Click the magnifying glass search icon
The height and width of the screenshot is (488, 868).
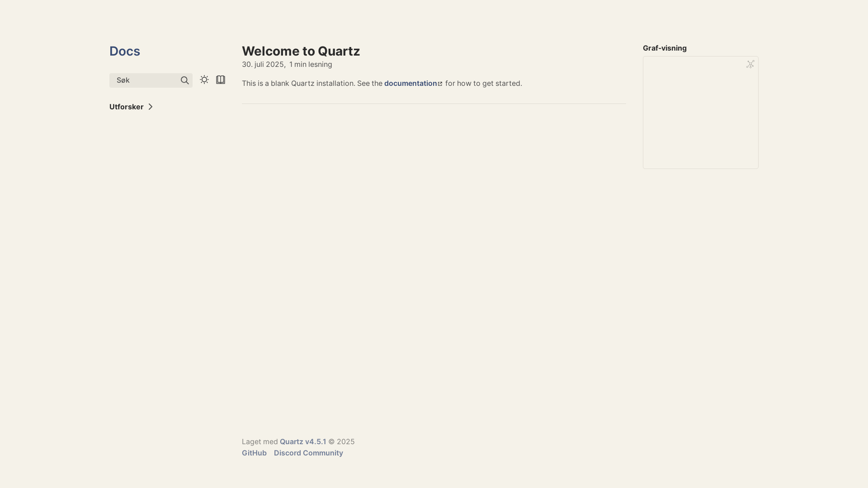tap(184, 80)
